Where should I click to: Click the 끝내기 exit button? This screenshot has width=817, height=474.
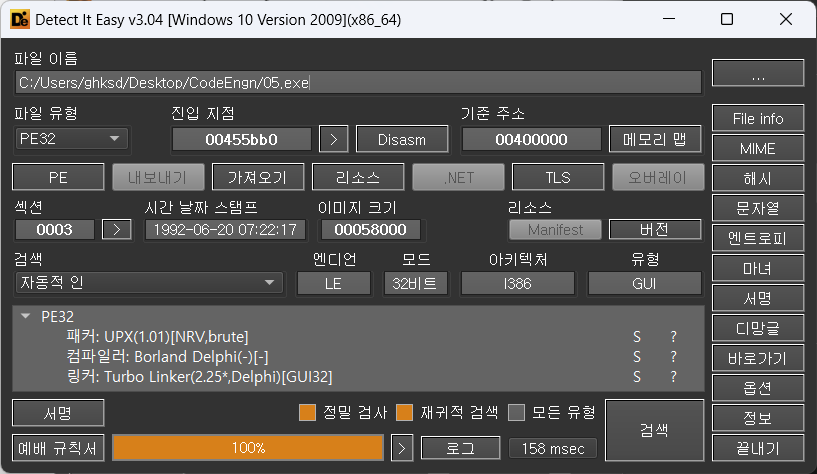click(758, 448)
